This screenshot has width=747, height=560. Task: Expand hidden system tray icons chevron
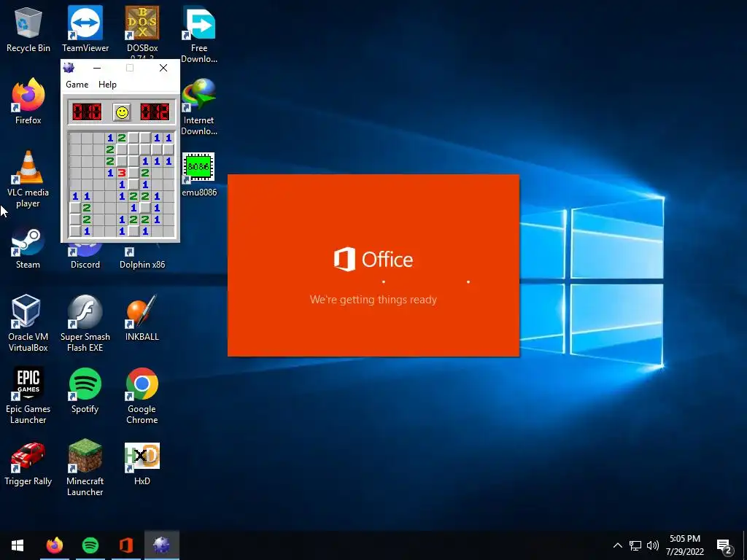click(617, 545)
